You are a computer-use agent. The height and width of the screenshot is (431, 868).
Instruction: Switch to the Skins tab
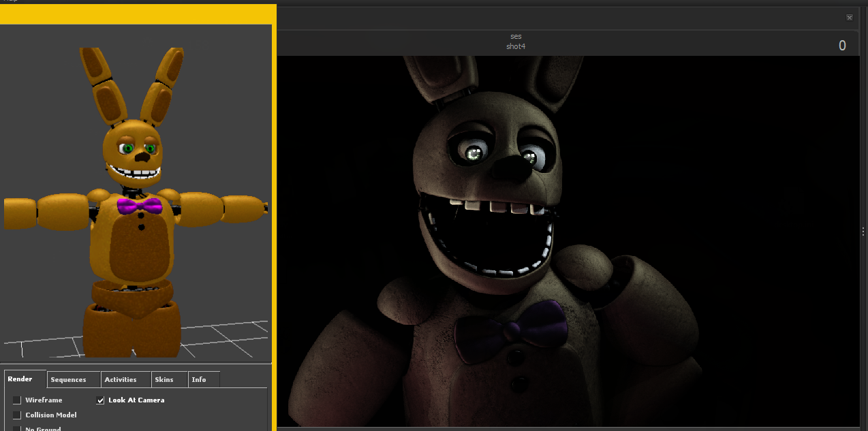pos(169,379)
